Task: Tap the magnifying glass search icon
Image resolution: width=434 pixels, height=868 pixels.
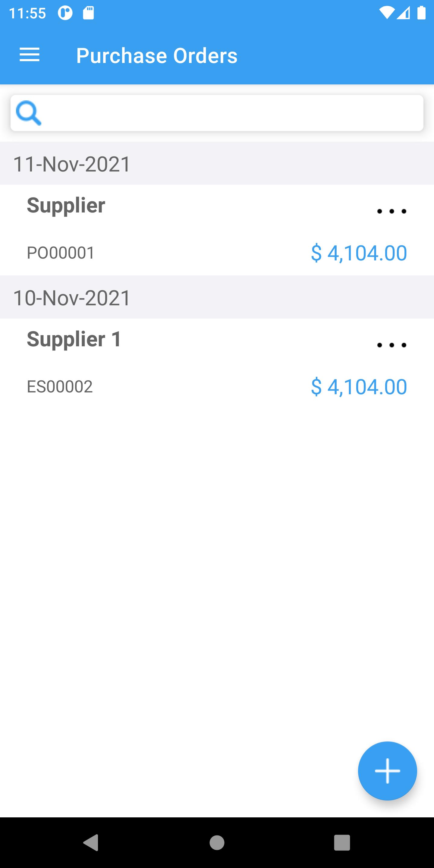Action: click(x=28, y=113)
